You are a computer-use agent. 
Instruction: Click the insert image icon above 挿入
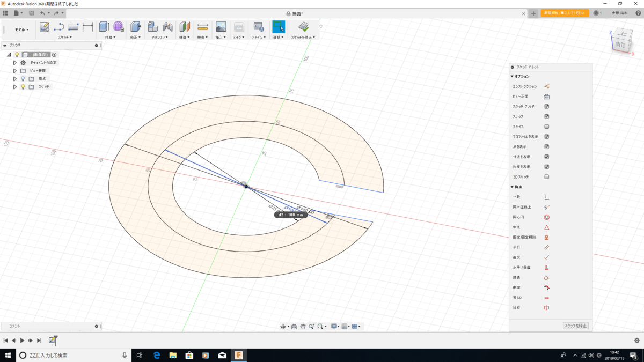(x=221, y=27)
